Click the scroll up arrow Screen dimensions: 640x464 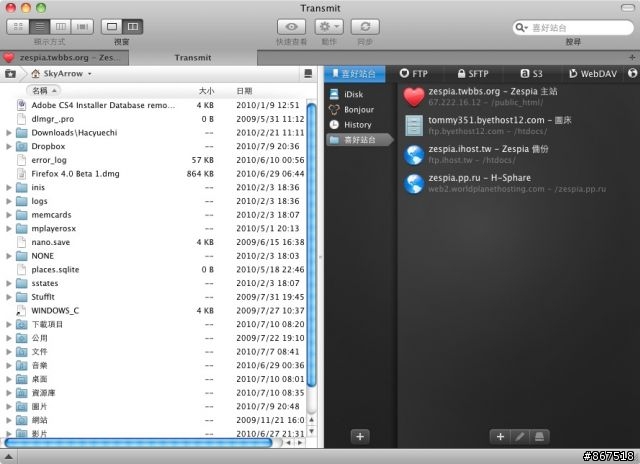pyautogui.click(x=311, y=420)
